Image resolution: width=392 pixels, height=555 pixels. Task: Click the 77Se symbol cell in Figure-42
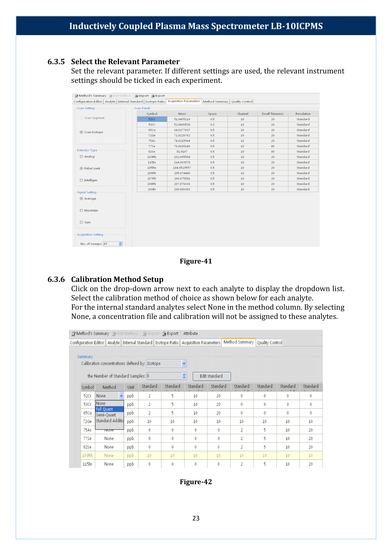[88, 438]
